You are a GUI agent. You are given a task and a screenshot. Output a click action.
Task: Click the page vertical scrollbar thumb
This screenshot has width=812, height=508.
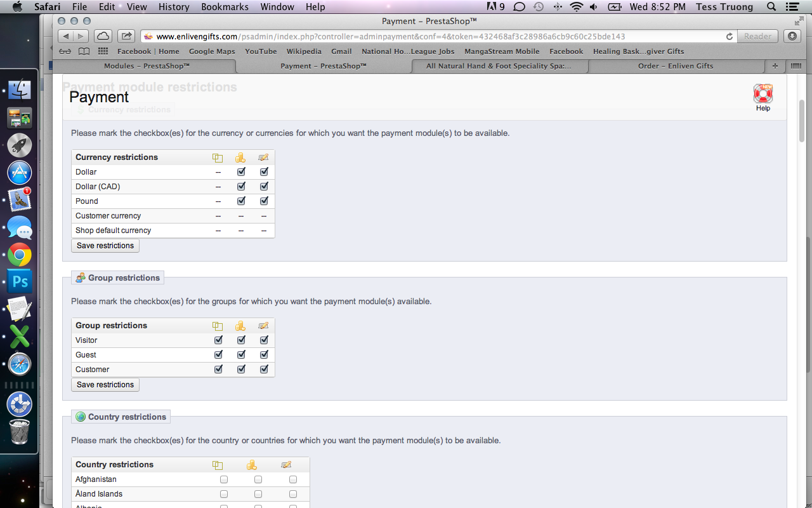pyautogui.click(x=802, y=121)
